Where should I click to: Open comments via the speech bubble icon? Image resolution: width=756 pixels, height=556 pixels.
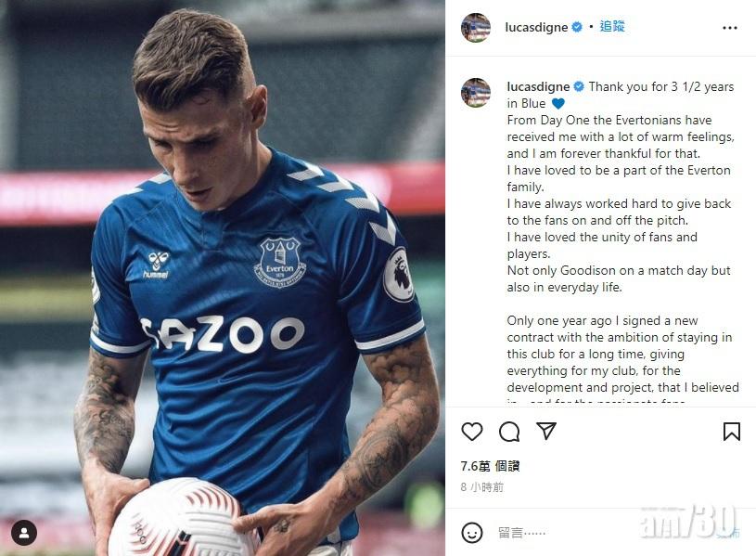point(509,432)
